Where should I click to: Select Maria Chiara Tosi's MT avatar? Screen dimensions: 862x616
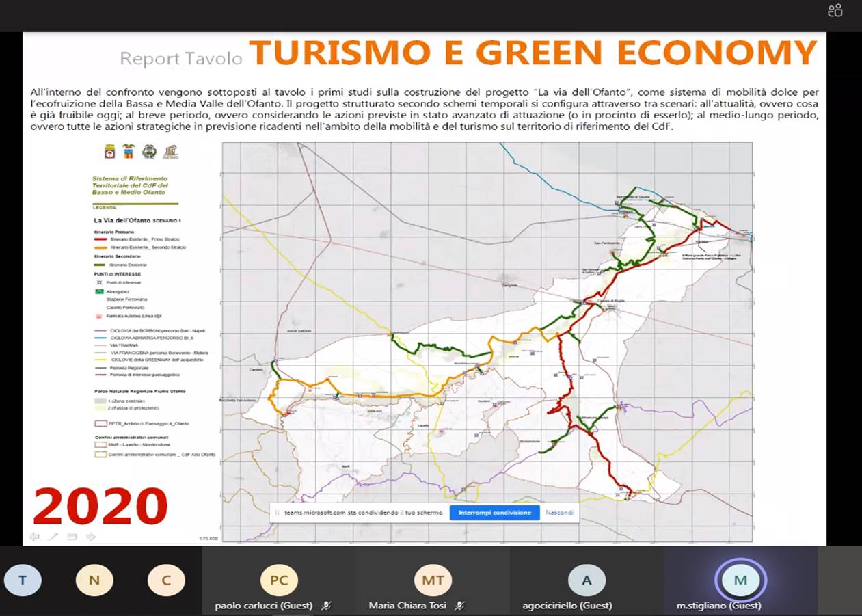tap(433, 580)
